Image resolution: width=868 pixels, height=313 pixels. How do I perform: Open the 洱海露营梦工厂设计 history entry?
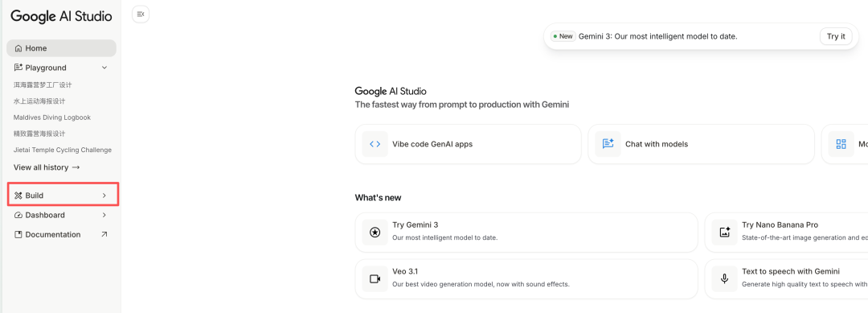(43, 84)
